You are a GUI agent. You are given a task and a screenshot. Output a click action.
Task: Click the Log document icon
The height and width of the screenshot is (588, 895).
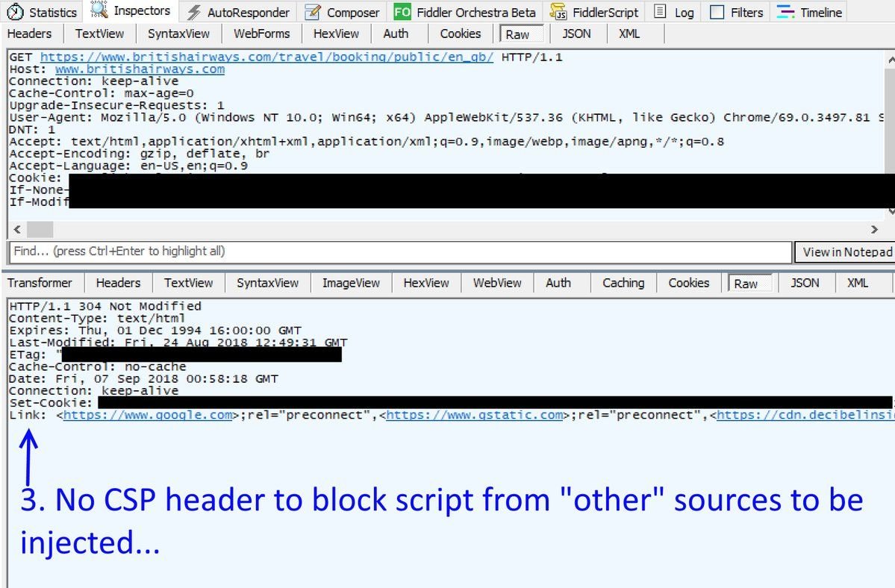(660, 11)
